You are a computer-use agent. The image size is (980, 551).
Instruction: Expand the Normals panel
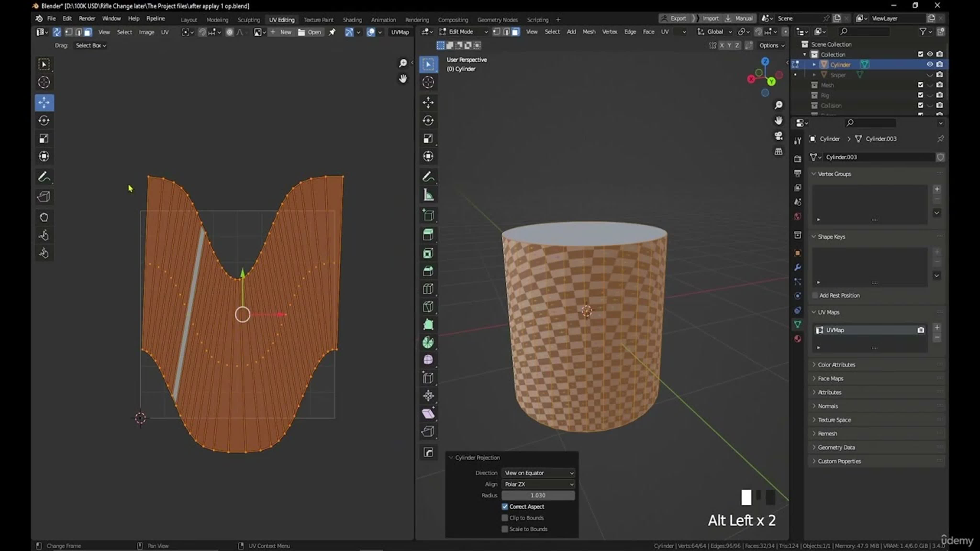coord(828,406)
